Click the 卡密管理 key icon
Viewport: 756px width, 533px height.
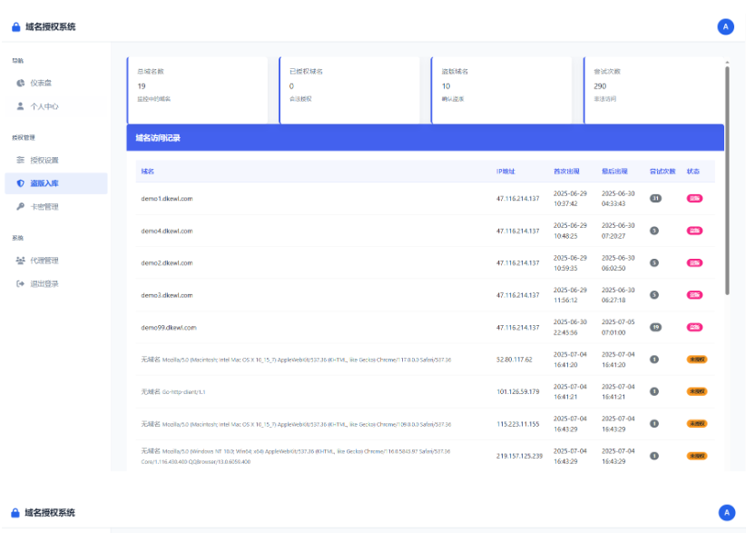21,207
